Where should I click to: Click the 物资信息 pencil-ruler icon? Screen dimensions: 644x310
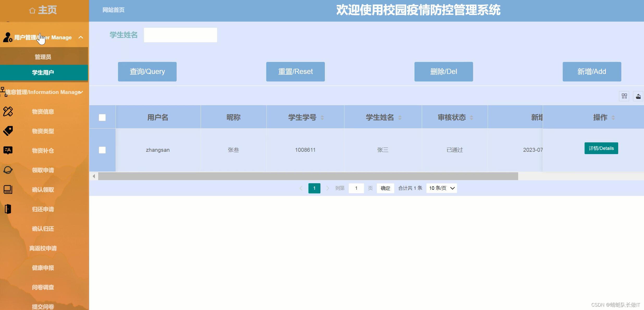click(x=8, y=111)
